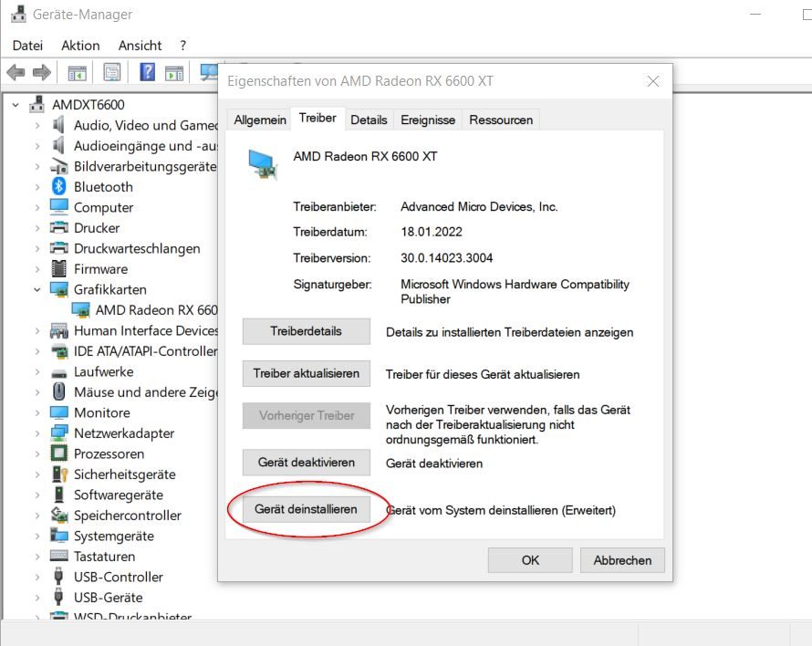Screen dimensions: 812x646
Task: Click Abbrechen to cancel dialog
Action: 622,560
